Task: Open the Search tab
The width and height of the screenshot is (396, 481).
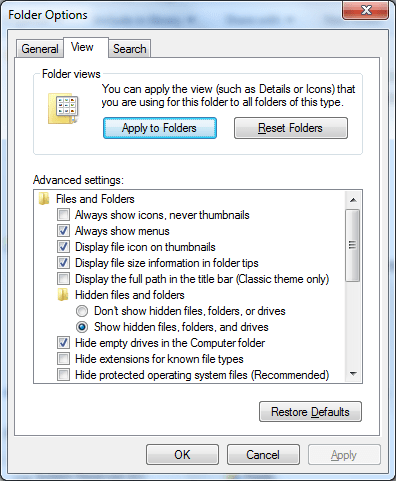Action: pyautogui.click(x=130, y=49)
